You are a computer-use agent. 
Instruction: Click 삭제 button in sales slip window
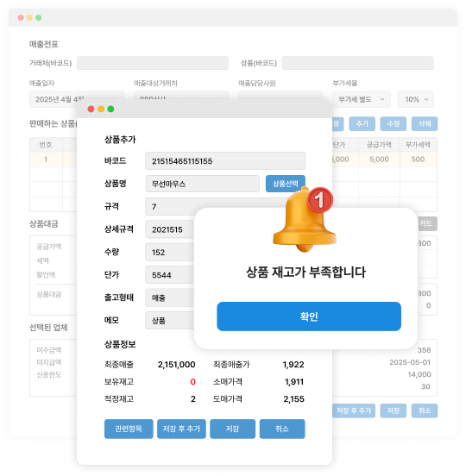pyautogui.click(x=425, y=123)
